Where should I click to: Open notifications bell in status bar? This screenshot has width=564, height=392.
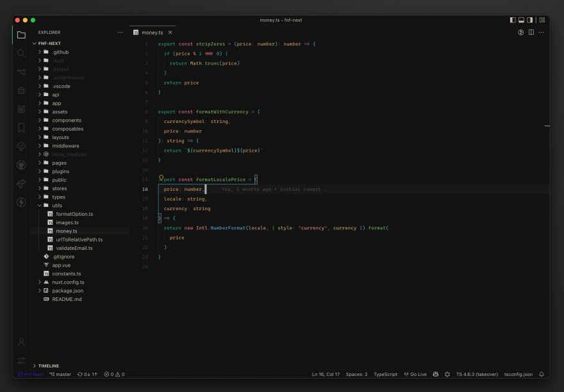point(542,374)
